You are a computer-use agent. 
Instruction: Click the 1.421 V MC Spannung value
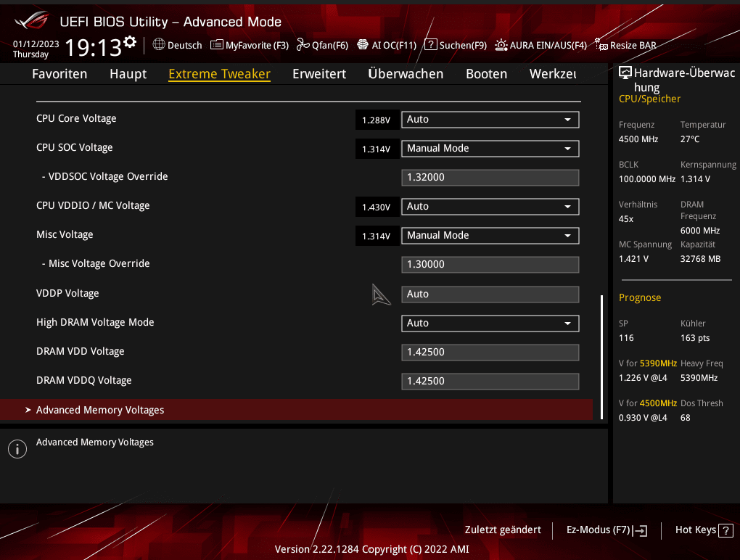point(633,259)
